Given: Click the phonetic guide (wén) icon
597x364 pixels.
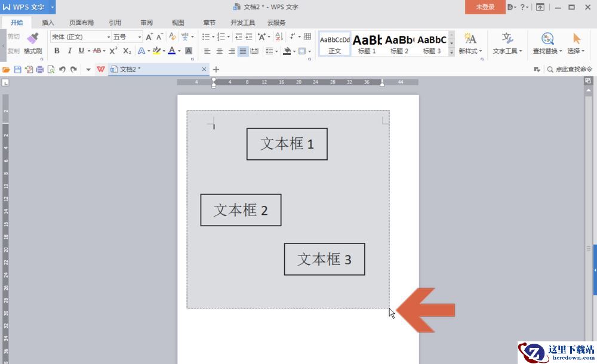Looking at the screenshot, I should pos(185,36).
